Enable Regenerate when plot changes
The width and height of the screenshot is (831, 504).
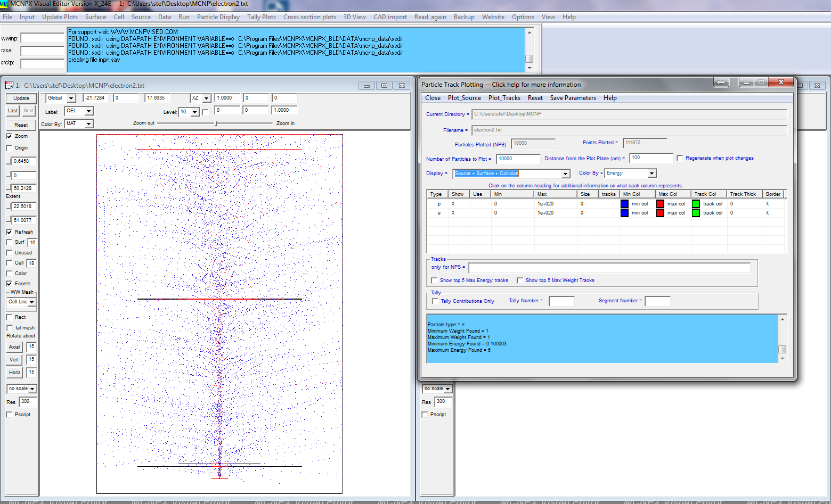click(680, 158)
